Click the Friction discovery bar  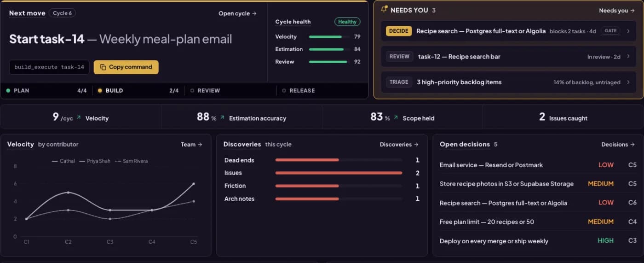pos(339,186)
